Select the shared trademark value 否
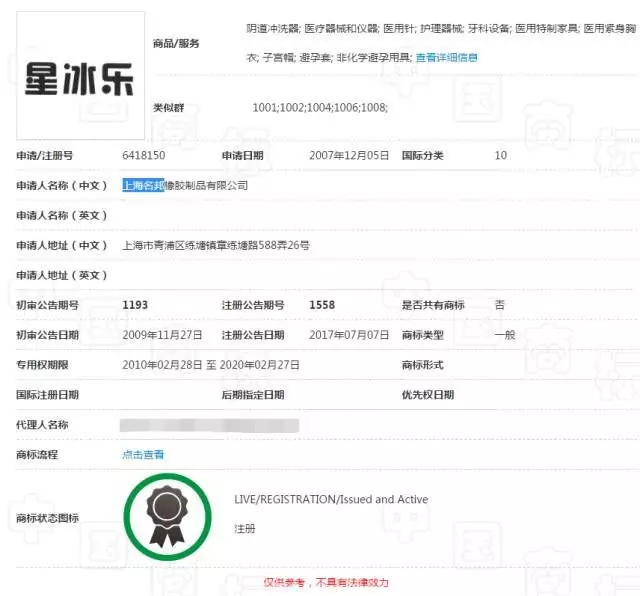640x596 pixels. coord(500,305)
